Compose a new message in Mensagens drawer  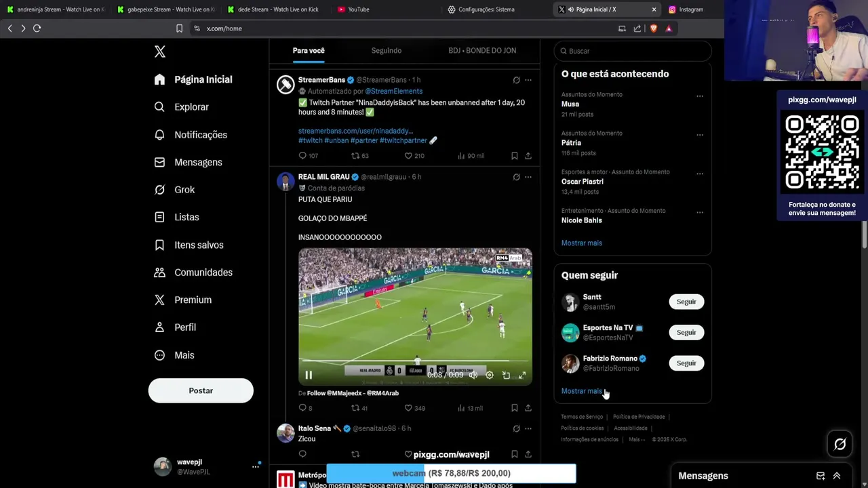[x=821, y=476]
